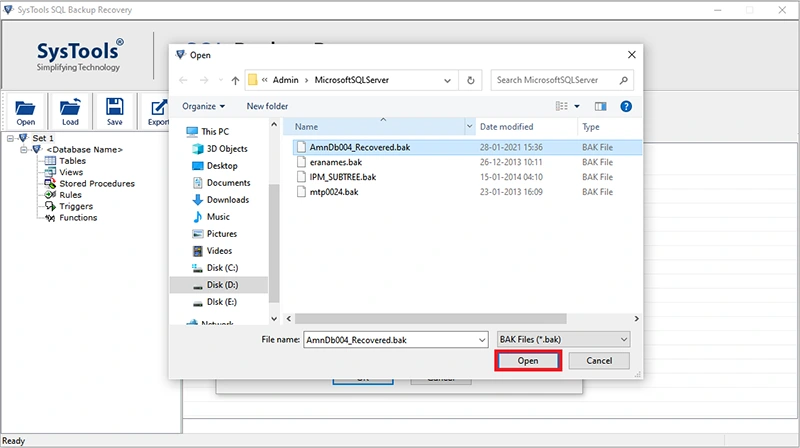The width and height of the screenshot is (800, 448).
Task: Toggle the preview pane icon
Action: click(x=601, y=106)
